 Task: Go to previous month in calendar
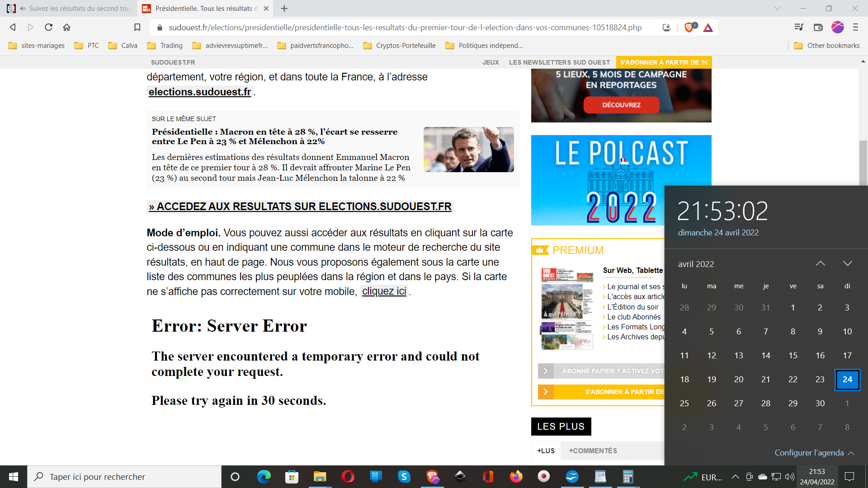[820, 264]
